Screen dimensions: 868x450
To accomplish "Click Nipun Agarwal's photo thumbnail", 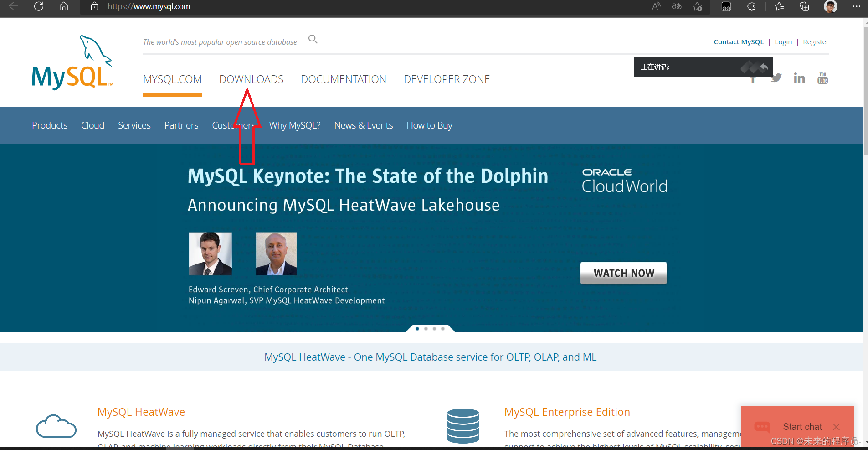I will [x=276, y=254].
